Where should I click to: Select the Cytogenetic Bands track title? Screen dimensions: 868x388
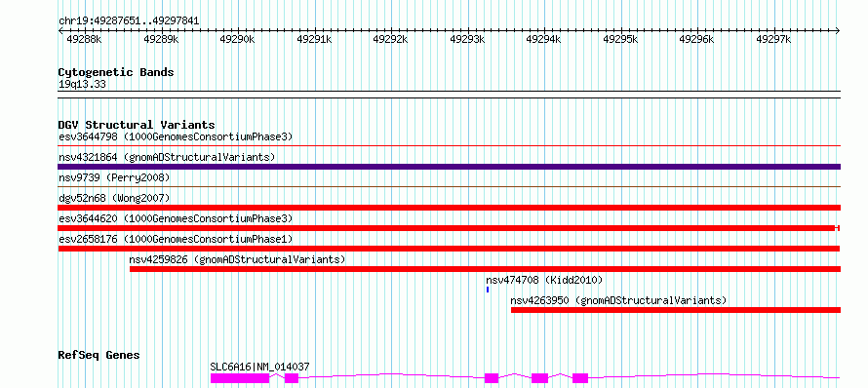click(x=116, y=72)
